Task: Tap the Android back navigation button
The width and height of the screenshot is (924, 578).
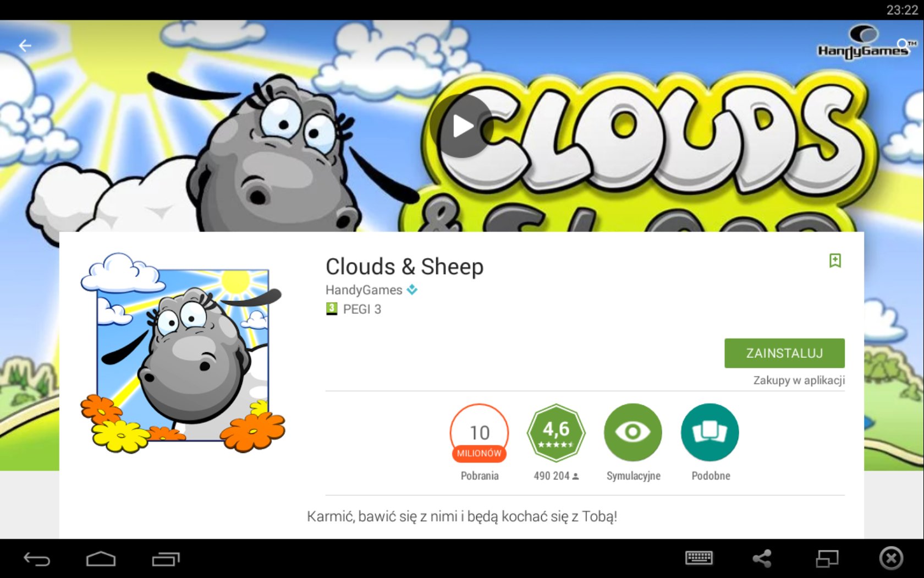Action: pos(37,559)
